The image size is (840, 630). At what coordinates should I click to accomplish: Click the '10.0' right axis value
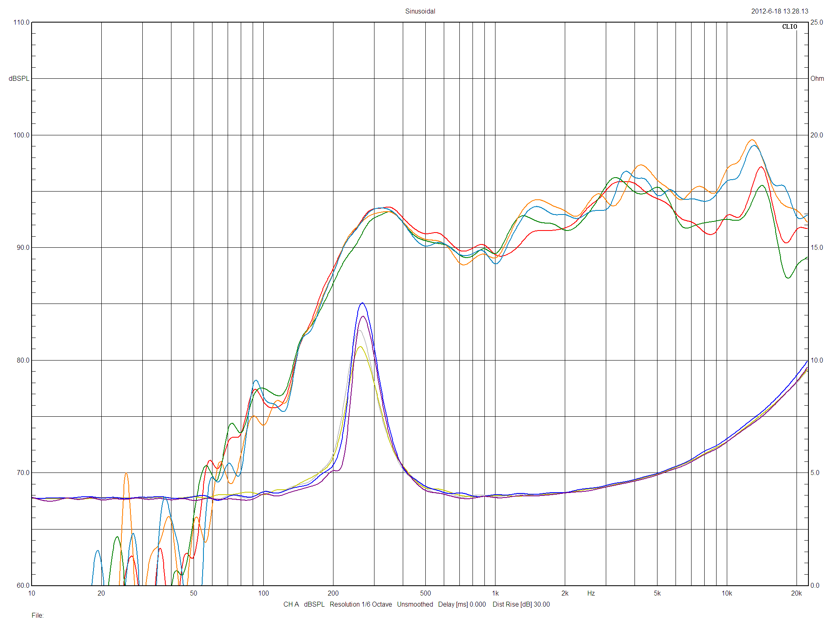pos(817,360)
